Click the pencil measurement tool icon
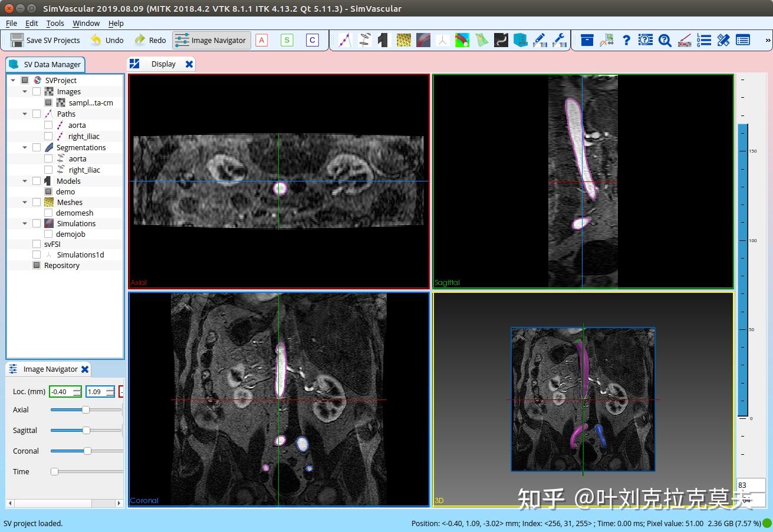773x532 pixels. (540, 40)
